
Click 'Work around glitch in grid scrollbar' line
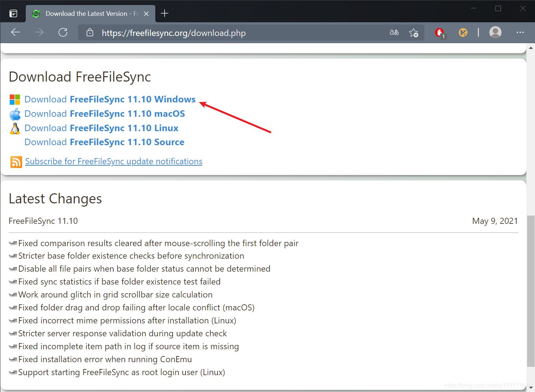tap(115, 295)
